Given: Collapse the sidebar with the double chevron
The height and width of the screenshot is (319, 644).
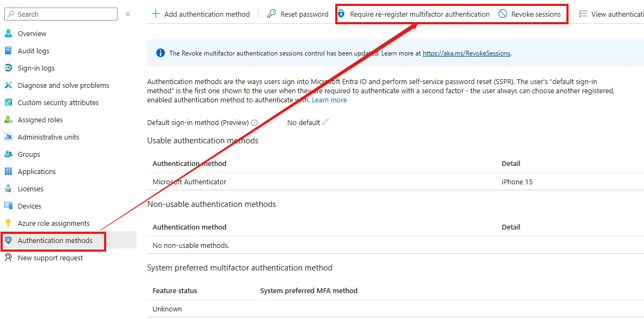Looking at the screenshot, I should pos(128,14).
